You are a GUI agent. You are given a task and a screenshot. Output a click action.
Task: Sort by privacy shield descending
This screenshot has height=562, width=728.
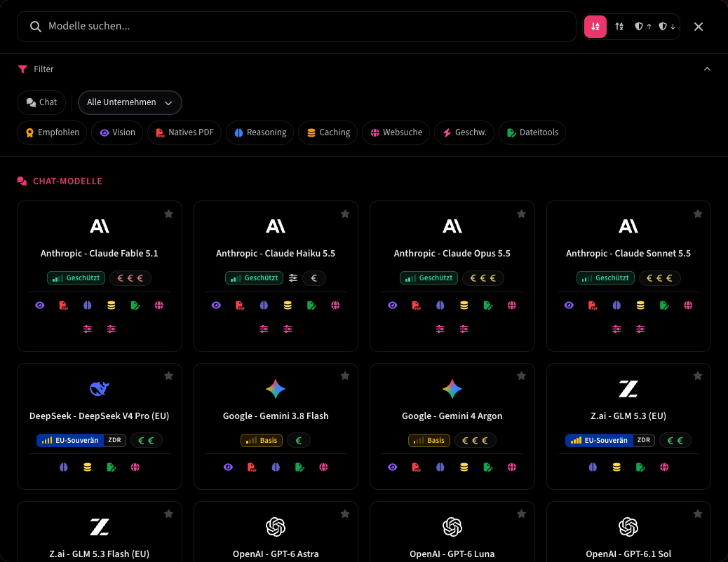pos(667,27)
